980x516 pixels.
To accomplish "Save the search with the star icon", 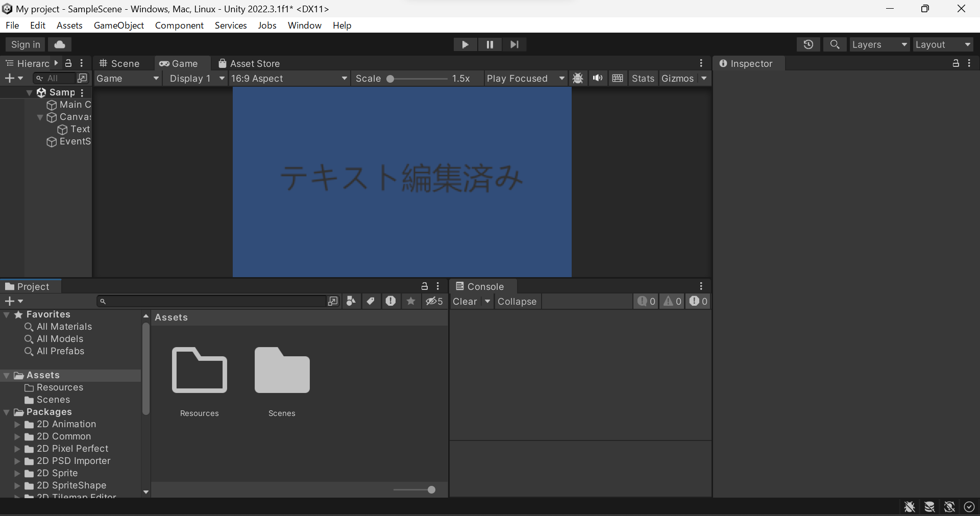I will (411, 301).
